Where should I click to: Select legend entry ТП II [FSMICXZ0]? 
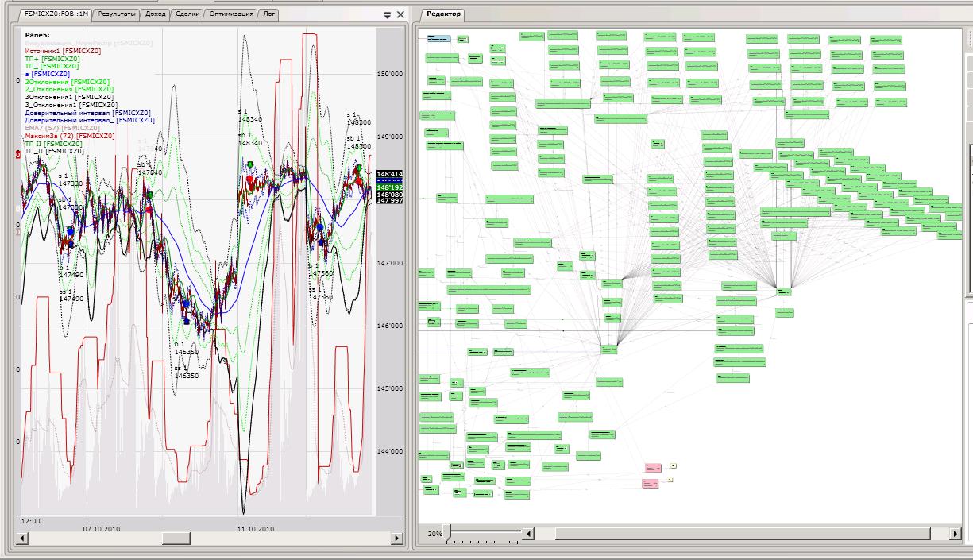coord(53,143)
